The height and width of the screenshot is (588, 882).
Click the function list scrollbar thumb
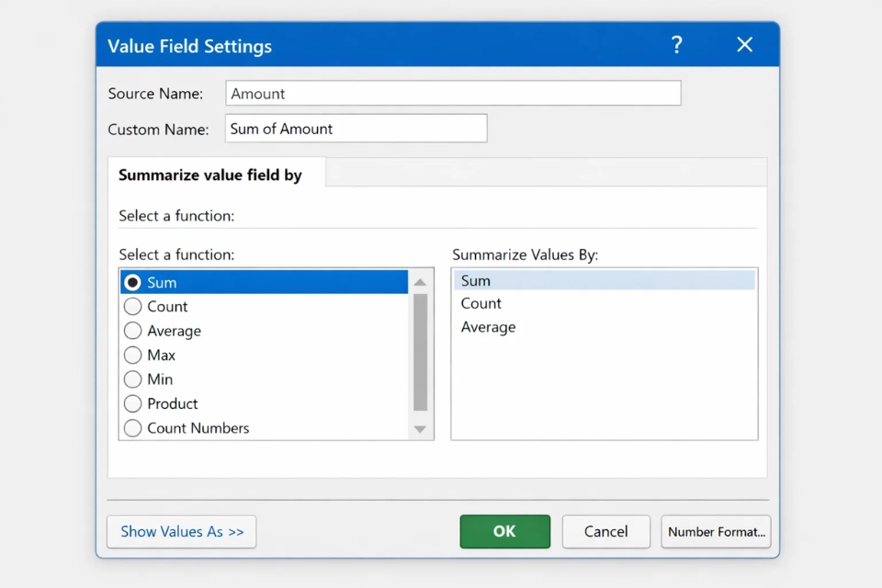pos(420,352)
